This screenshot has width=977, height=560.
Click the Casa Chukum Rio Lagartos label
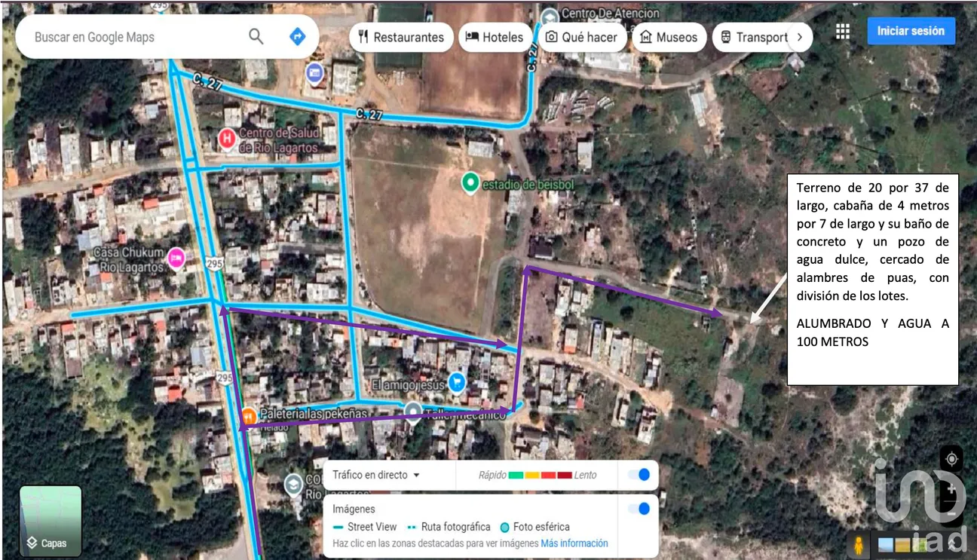[x=128, y=259]
